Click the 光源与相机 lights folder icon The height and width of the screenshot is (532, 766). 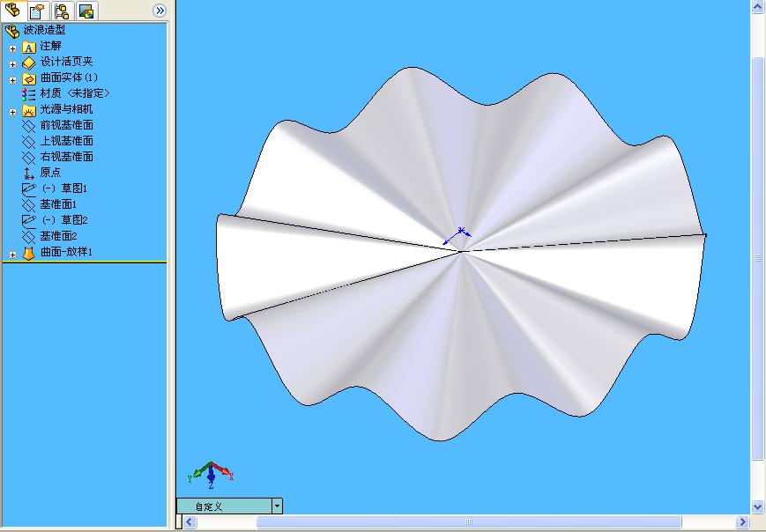click(29, 110)
